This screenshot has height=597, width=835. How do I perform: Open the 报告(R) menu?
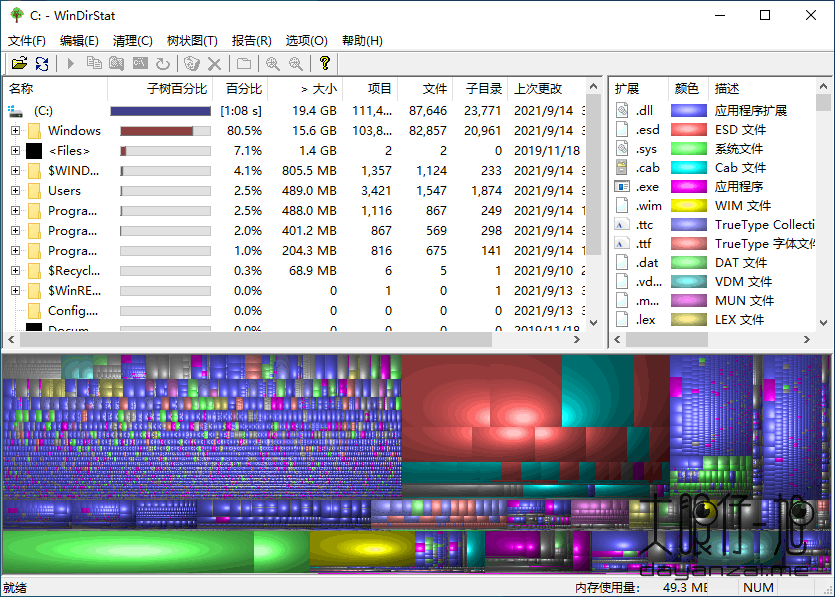[251, 40]
